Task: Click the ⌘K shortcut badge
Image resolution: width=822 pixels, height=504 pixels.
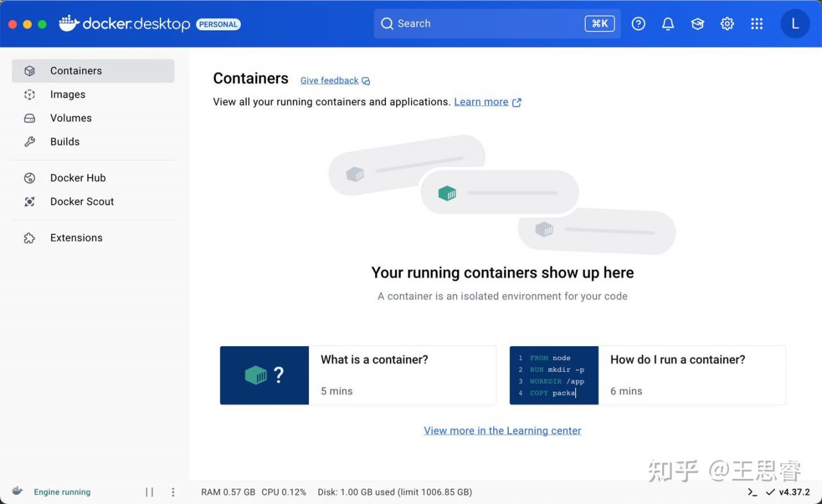Action: (600, 24)
